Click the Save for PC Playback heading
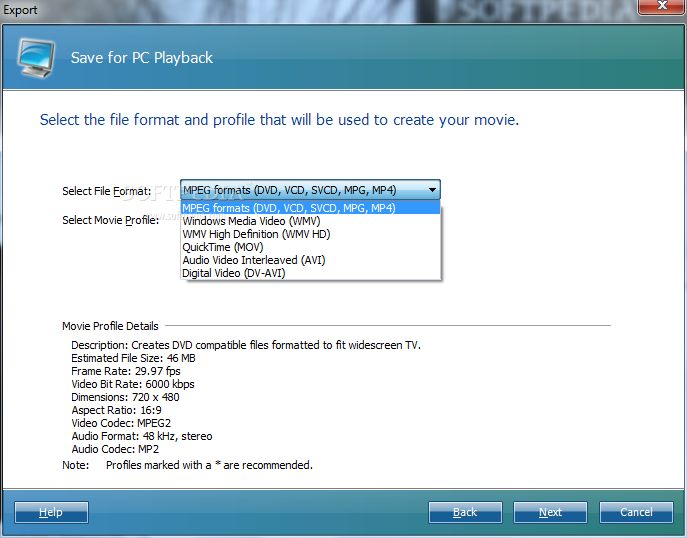 (142, 58)
